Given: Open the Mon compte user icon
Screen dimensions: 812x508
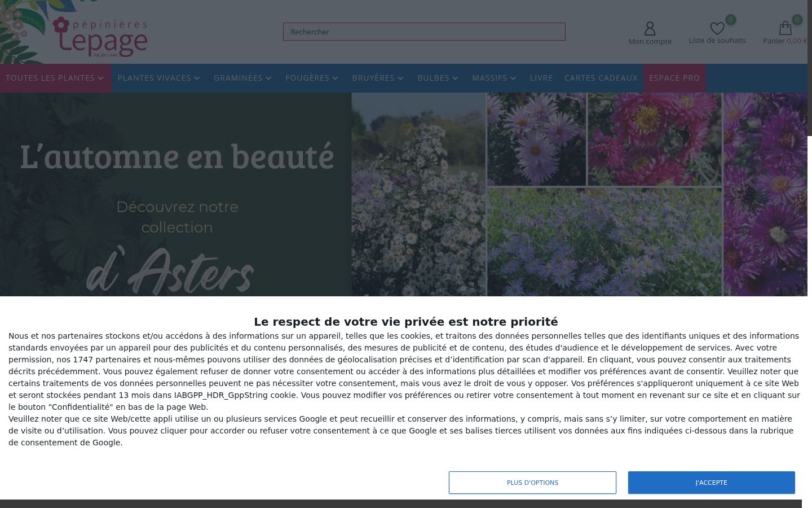Looking at the screenshot, I should (x=650, y=28).
